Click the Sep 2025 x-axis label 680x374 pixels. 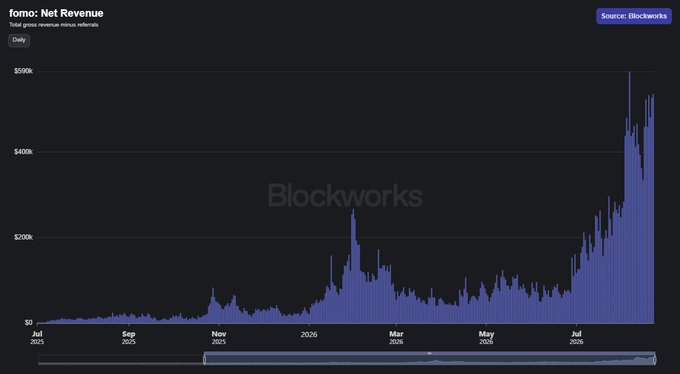click(128, 338)
